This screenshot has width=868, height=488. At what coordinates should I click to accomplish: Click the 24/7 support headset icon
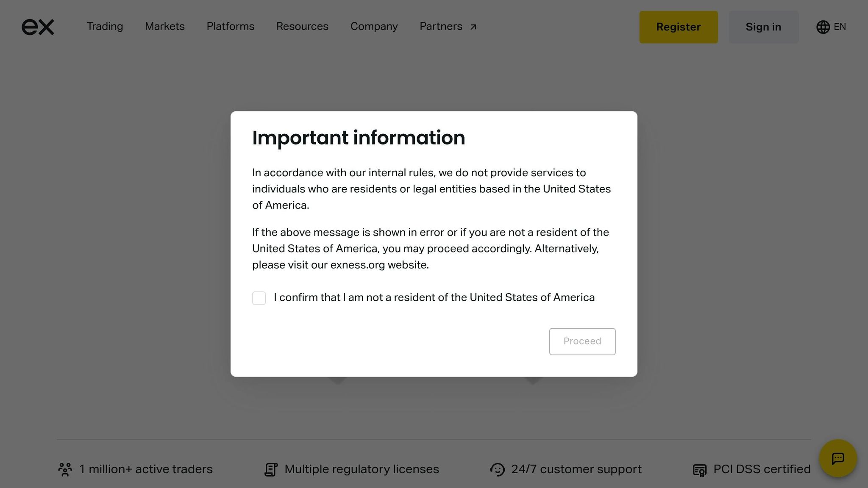click(497, 469)
